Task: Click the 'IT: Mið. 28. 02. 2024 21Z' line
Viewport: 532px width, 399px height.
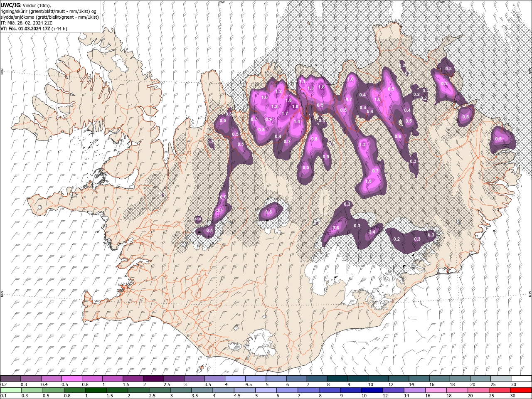Action: 26,23
